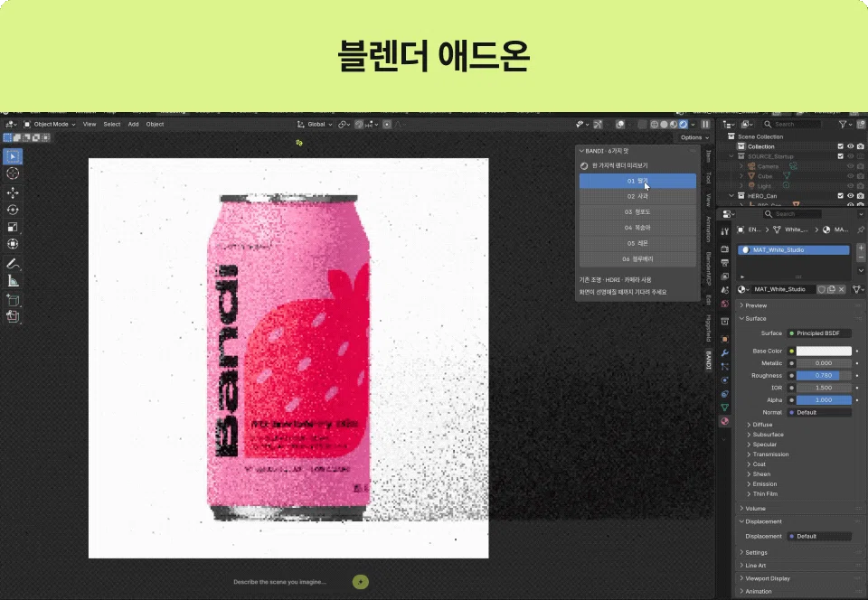Open the Add menu in viewport header
The height and width of the screenshot is (600, 868).
(134, 125)
